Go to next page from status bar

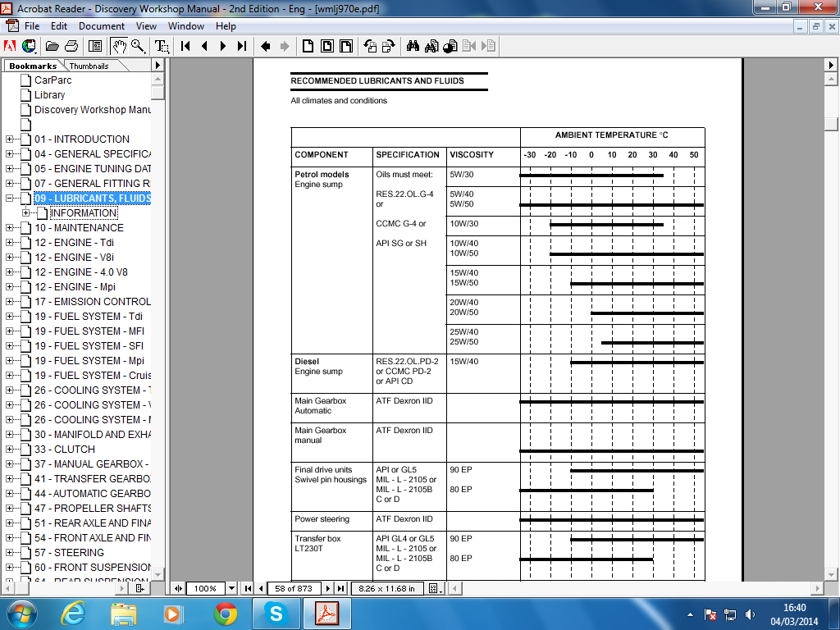pos(328,588)
